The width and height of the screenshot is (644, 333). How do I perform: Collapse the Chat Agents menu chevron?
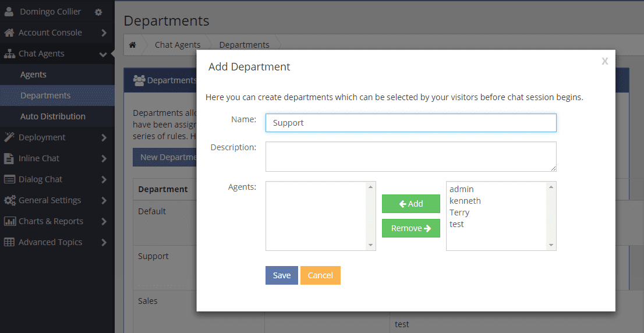click(x=103, y=54)
